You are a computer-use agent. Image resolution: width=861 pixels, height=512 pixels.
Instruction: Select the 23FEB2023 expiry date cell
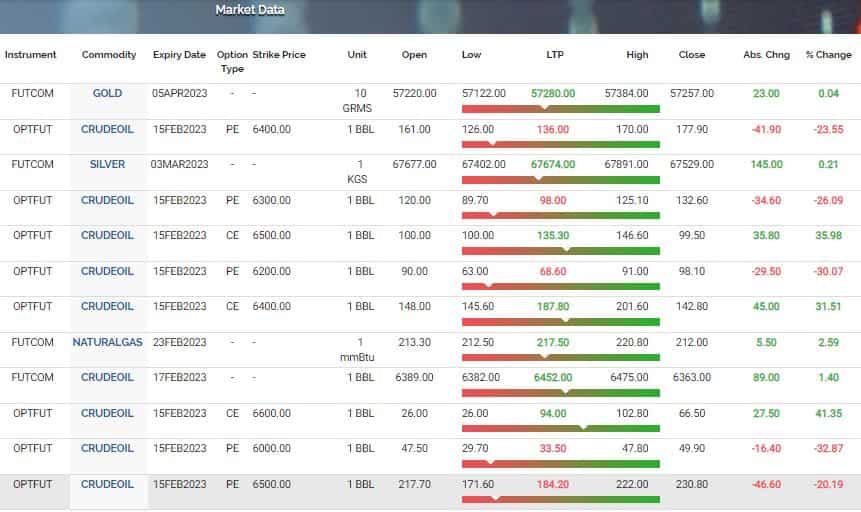(180, 342)
